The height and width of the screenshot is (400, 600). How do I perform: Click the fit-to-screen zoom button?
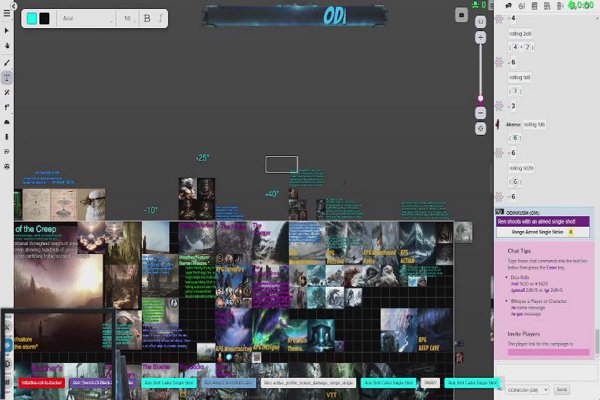(x=481, y=128)
